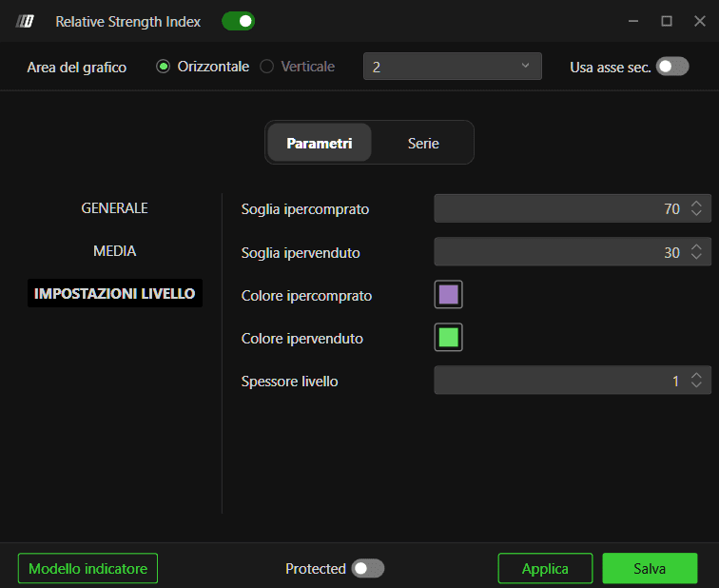
Task: Select the Orizzontale radio button
Action: point(163,67)
